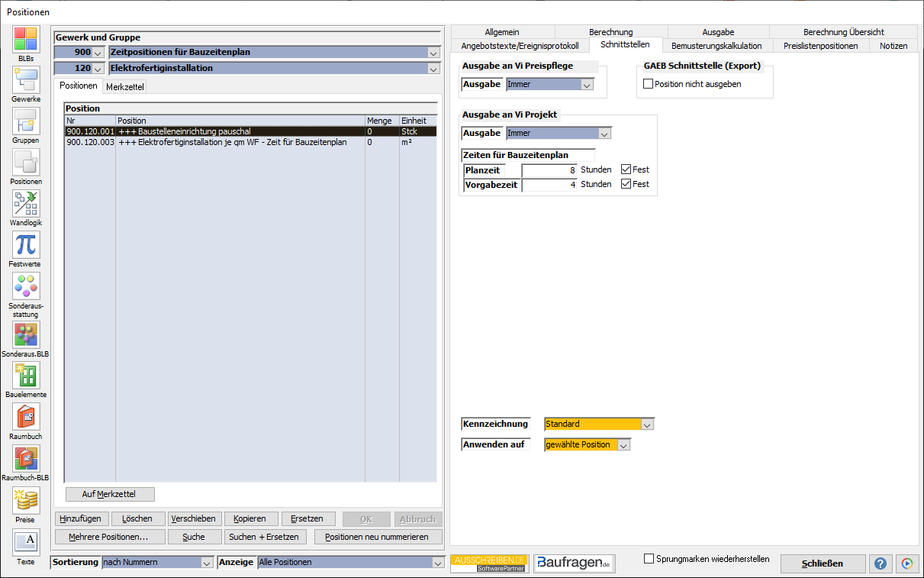Image resolution: width=924 pixels, height=578 pixels.
Task: Click the Suchen + Ersetzen button
Action: [267, 537]
